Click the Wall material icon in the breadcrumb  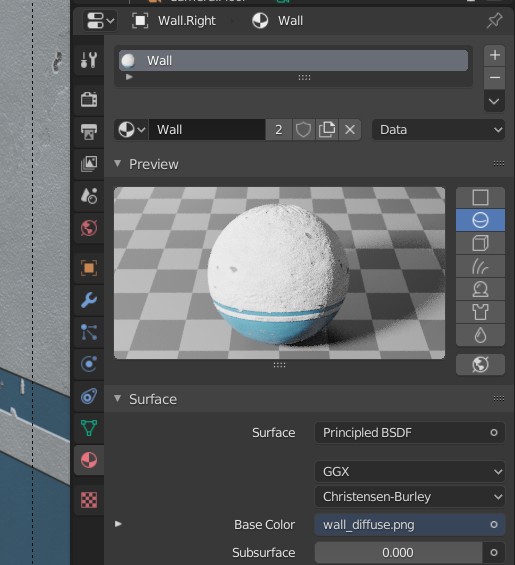pyautogui.click(x=260, y=21)
